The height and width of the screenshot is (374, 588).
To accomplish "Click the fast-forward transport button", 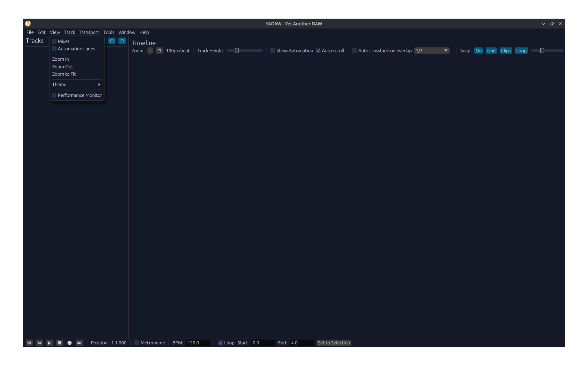I will pyautogui.click(x=79, y=343).
